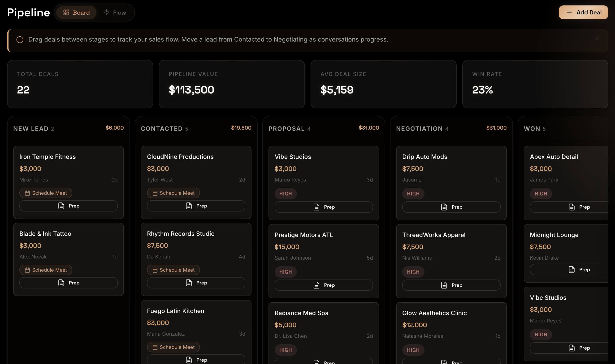Schedule a meet for Blade & Ink Tattoo
The image size is (615, 364).
click(46, 270)
